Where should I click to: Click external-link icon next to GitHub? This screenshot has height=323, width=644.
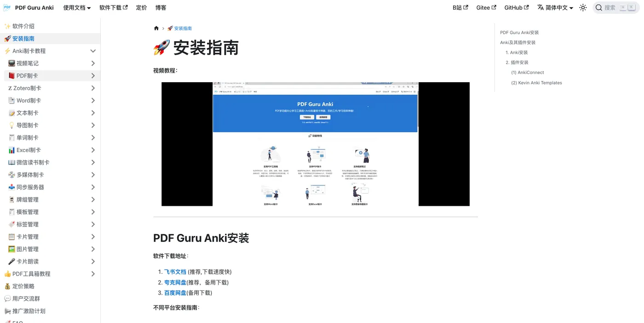point(526,7)
